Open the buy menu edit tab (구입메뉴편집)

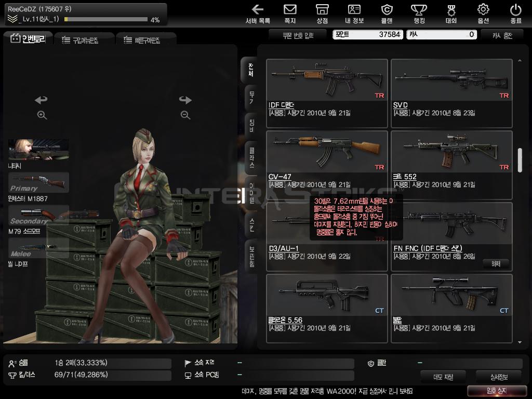[84, 40]
